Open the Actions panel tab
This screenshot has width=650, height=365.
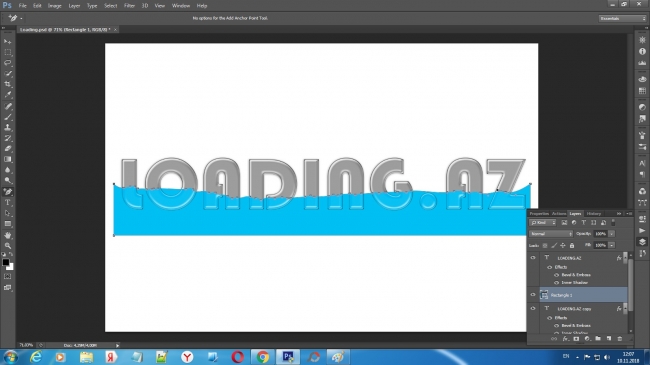pyautogui.click(x=558, y=214)
